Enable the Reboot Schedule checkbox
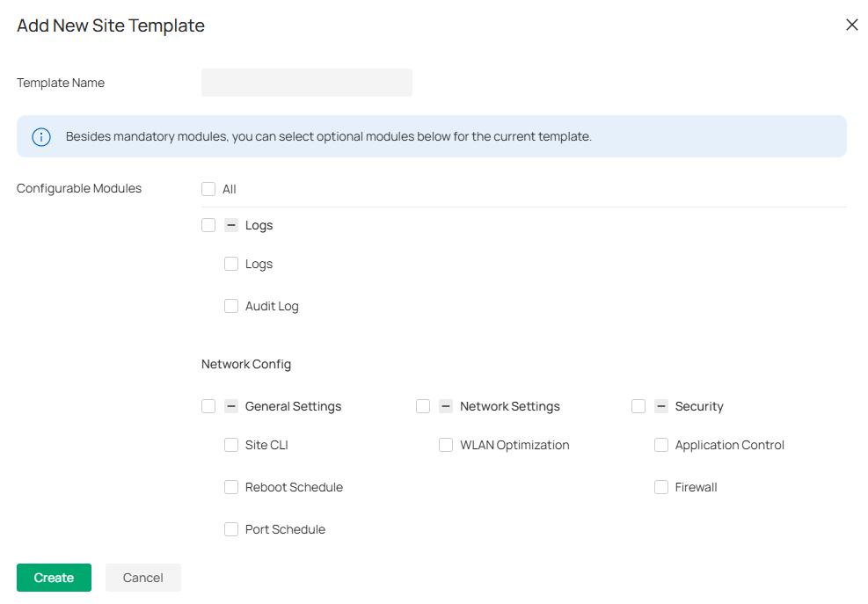The height and width of the screenshot is (604, 868). click(x=230, y=487)
